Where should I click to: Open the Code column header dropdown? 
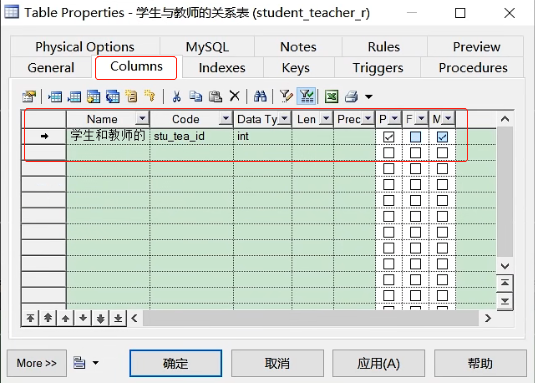click(x=225, y=118)
